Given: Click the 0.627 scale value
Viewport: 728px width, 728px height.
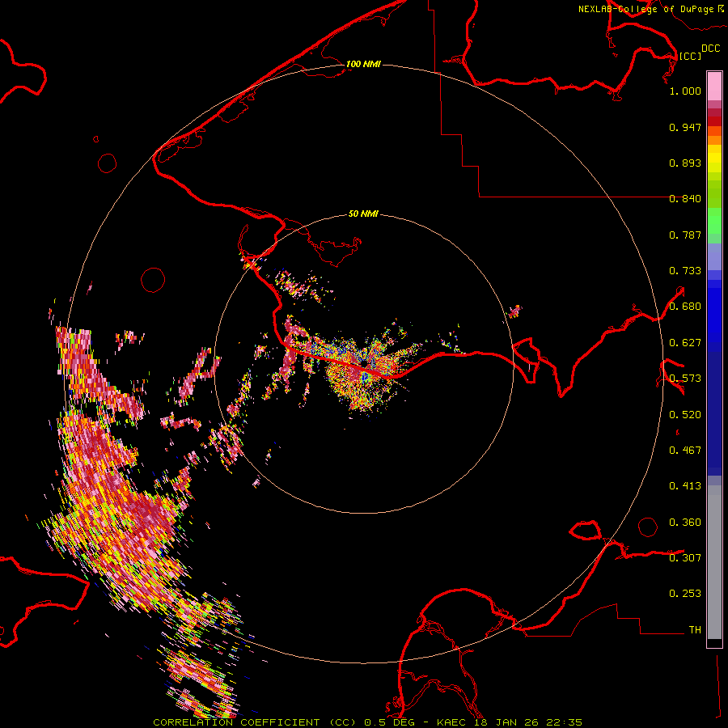Looking at the screenshot, I should coord(685,343).
